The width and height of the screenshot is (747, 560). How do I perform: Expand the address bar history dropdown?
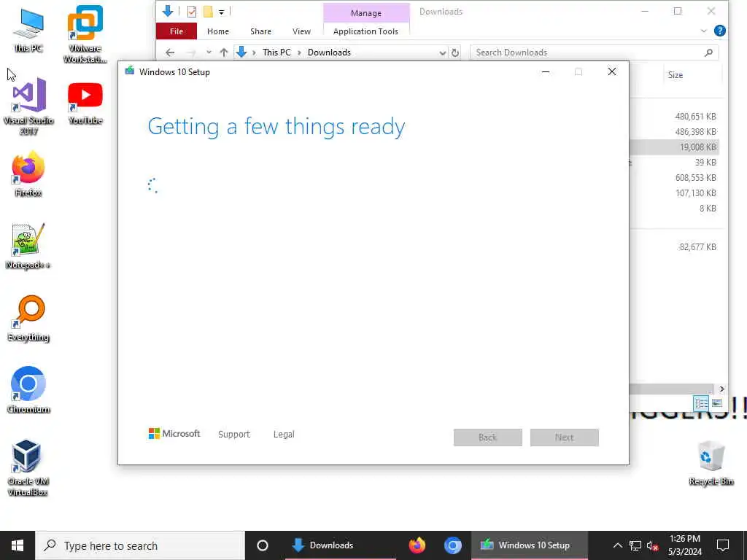[443, 52]
